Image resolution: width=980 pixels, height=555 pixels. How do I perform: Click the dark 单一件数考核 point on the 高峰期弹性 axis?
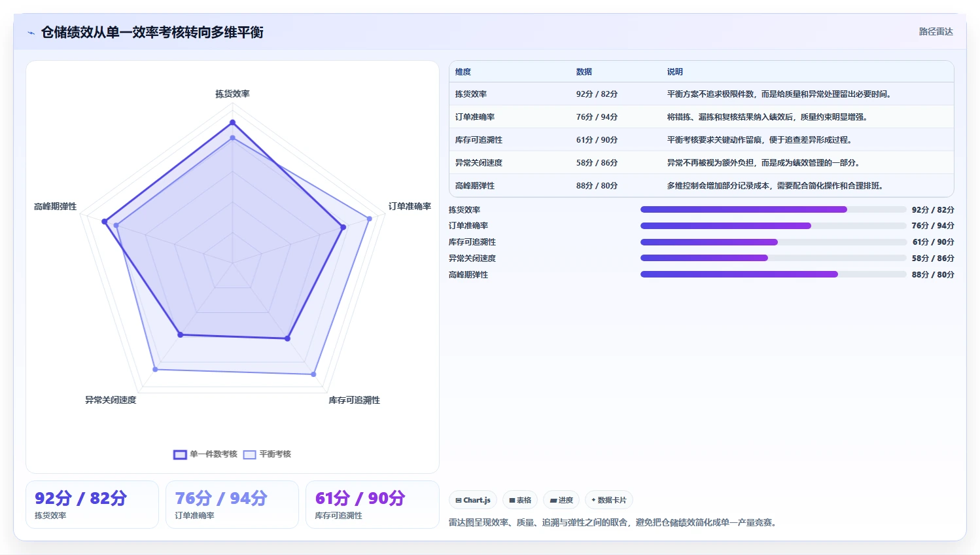pyautogui.click(x=105, y=222)
